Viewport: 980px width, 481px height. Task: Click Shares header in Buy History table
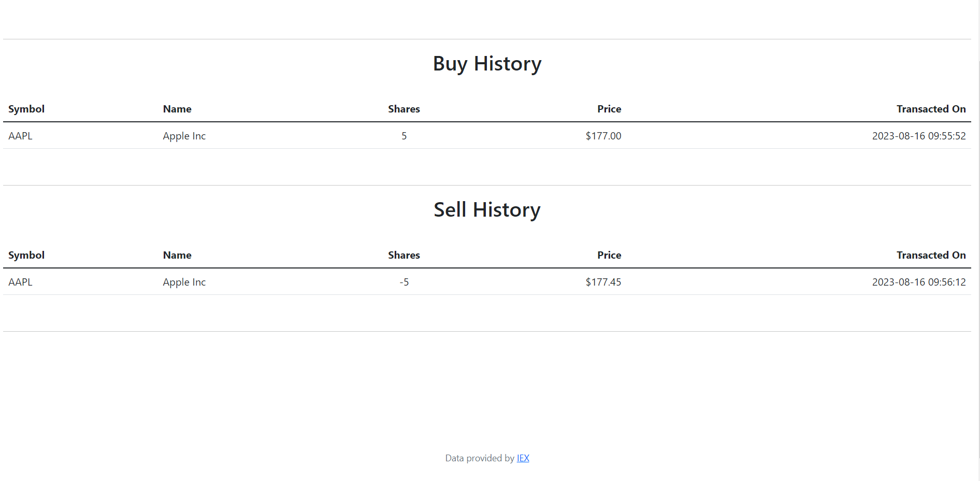[x=403, y=109]
